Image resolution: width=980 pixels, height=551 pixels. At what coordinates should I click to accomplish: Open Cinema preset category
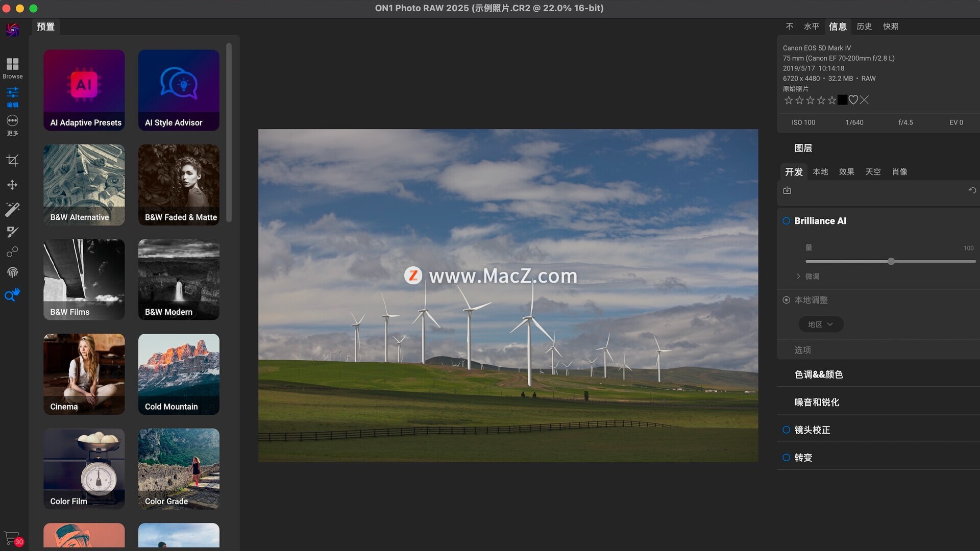click(84, 374)
